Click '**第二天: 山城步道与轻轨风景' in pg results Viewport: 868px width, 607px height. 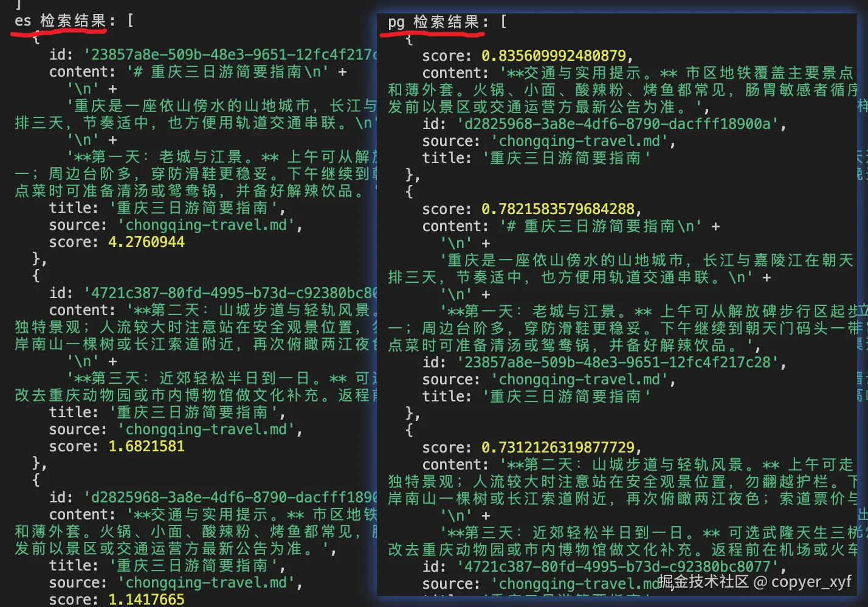point(625,465)
